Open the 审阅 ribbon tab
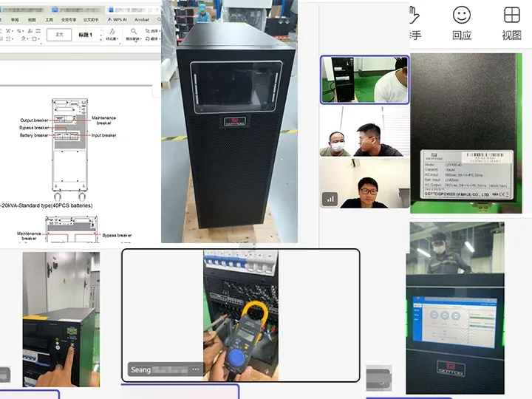Screen dimensions: 532x399 click(15, 20)
